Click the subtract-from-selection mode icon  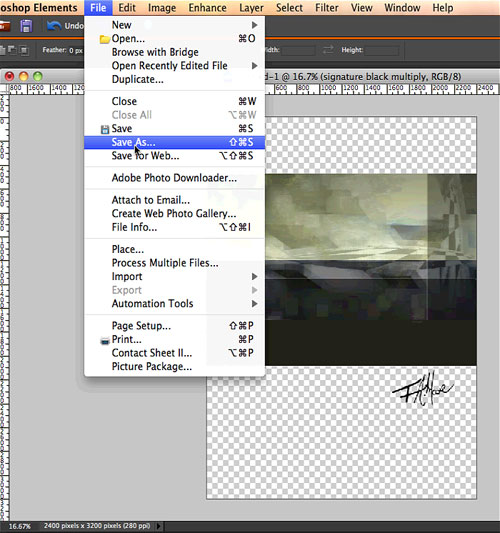coord(12,50)
